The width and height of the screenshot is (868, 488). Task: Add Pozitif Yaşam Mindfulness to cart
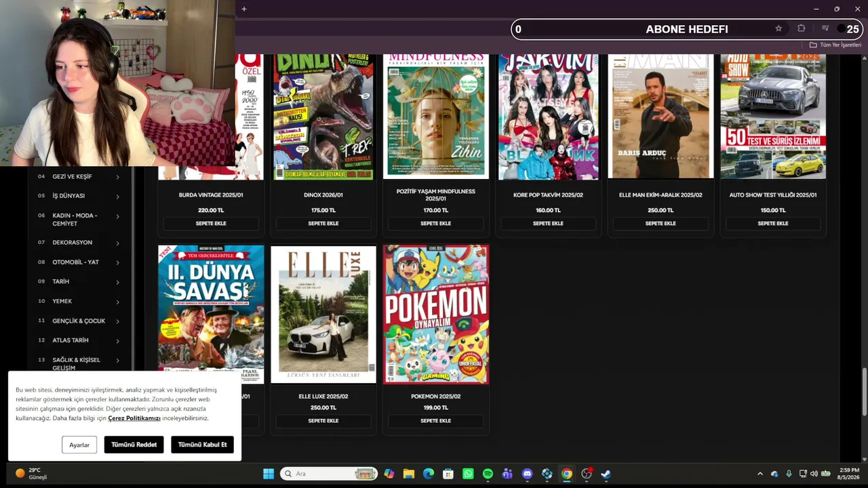(x=435, y=224)
